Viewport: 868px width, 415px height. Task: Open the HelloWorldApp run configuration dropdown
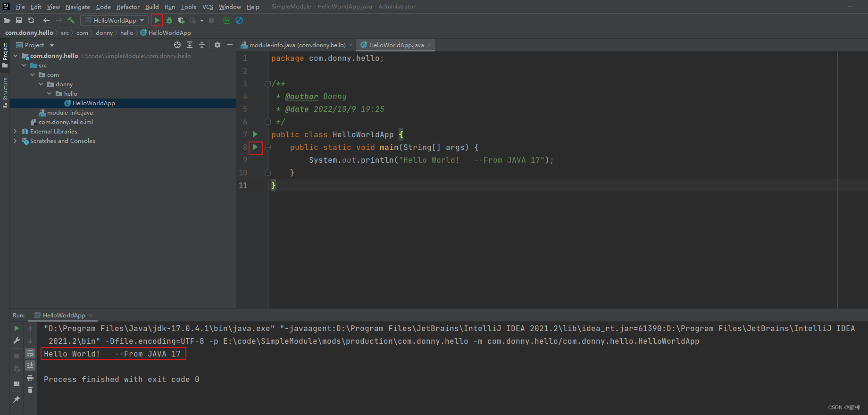115,20
